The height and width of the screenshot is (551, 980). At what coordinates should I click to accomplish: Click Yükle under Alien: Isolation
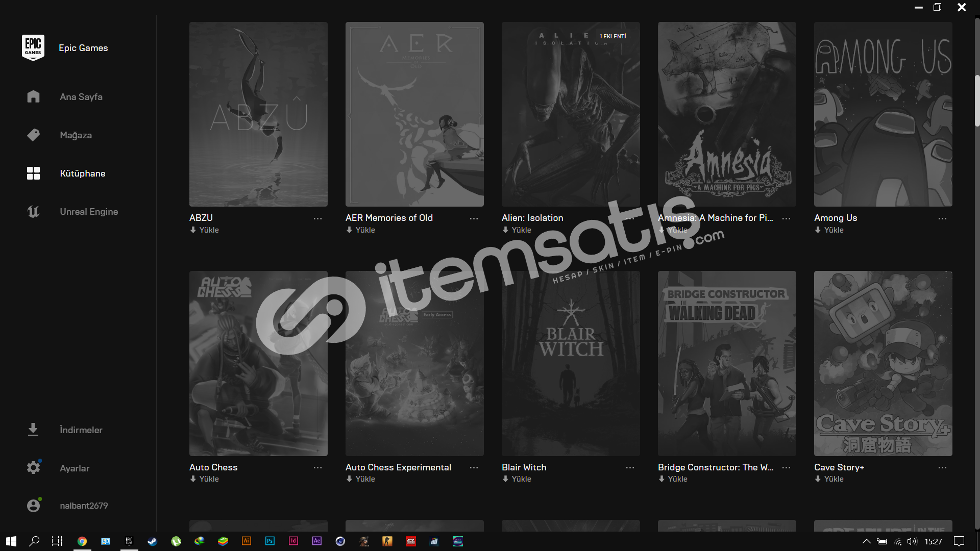tap(517, 230)
